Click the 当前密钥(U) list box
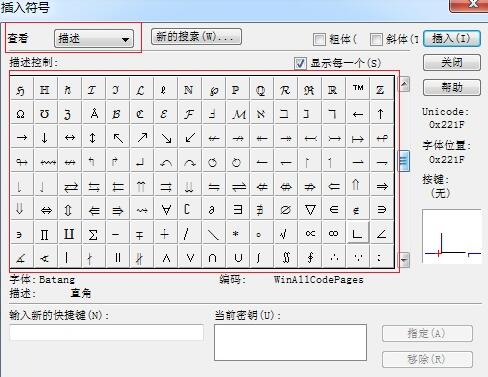Viewport: 488px width, 377px height. (x=290, y=343)
